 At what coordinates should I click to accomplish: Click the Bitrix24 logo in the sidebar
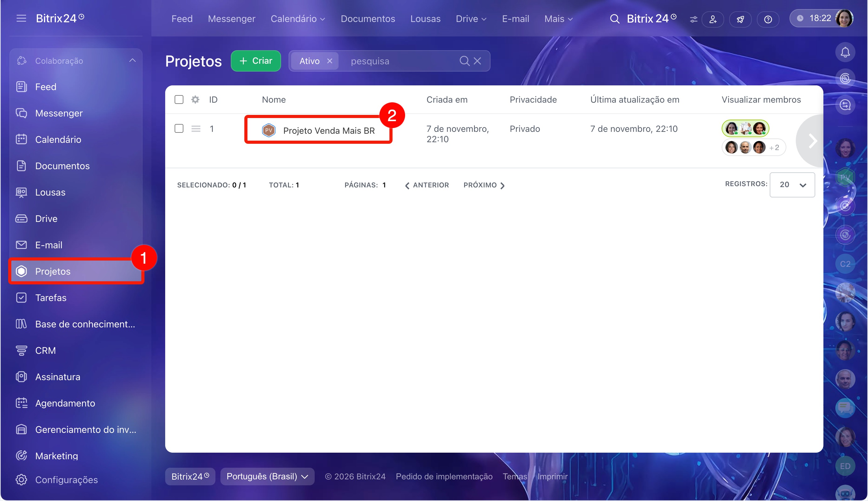60,18
